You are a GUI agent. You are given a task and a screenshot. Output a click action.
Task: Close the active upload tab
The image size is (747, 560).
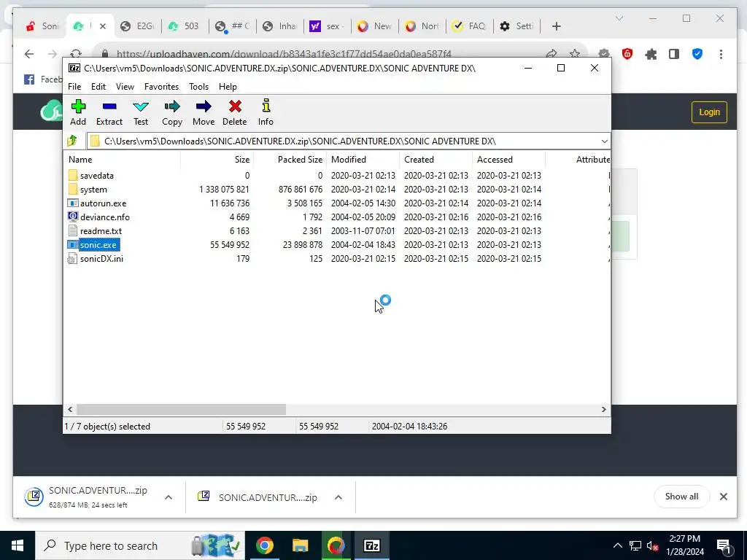(102, 26)
